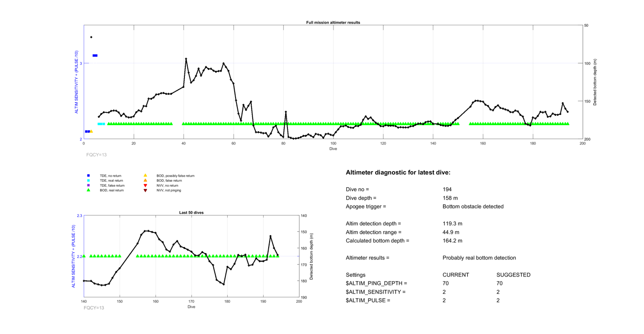This screenshot has height=334, width=644.
Task: Click the 'Altim detection depth =' label
Action: tap(374, 224)
